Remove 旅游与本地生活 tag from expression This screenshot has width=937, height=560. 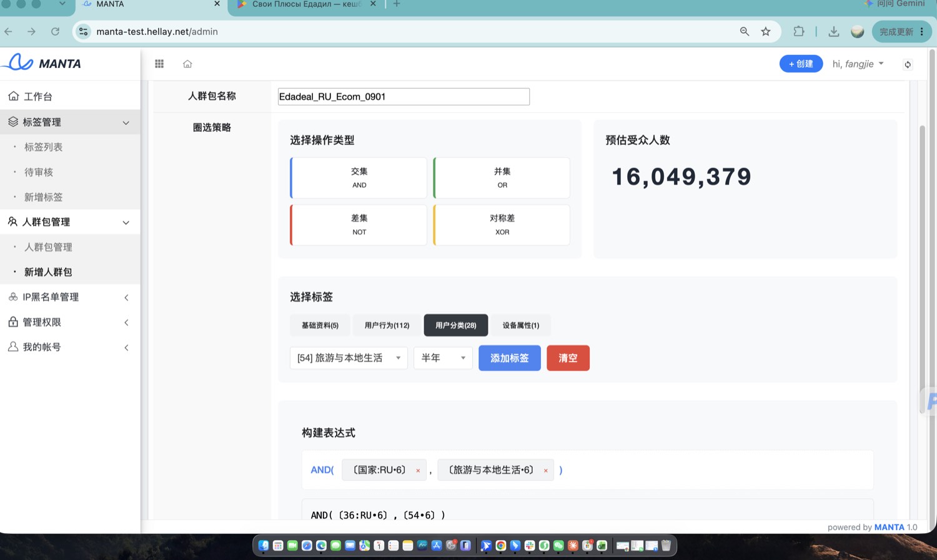pyautogui.click(x=545, y=471)
